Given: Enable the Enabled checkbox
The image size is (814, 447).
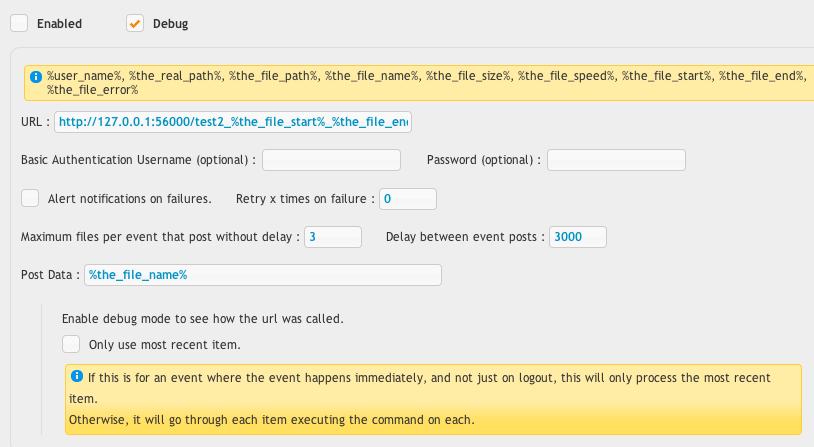Looking at the screenshot, I should pyautogui.click(x=19, y=23).
